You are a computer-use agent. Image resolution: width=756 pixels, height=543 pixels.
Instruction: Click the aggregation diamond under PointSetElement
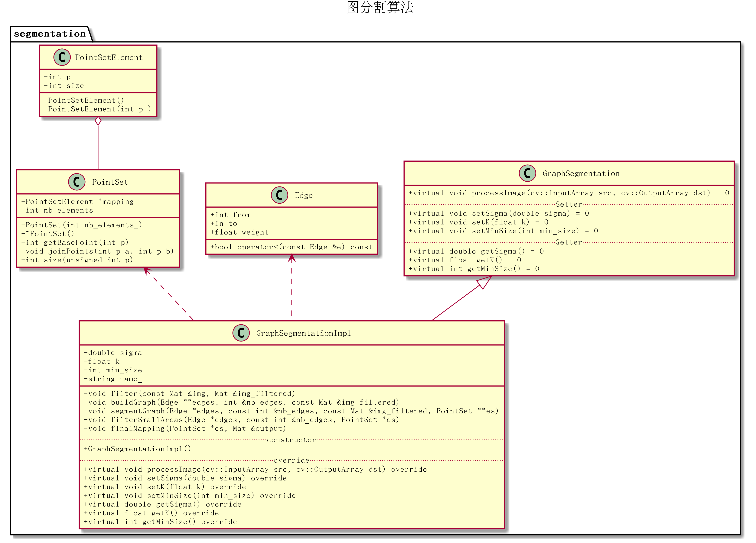tap(98, 121)
